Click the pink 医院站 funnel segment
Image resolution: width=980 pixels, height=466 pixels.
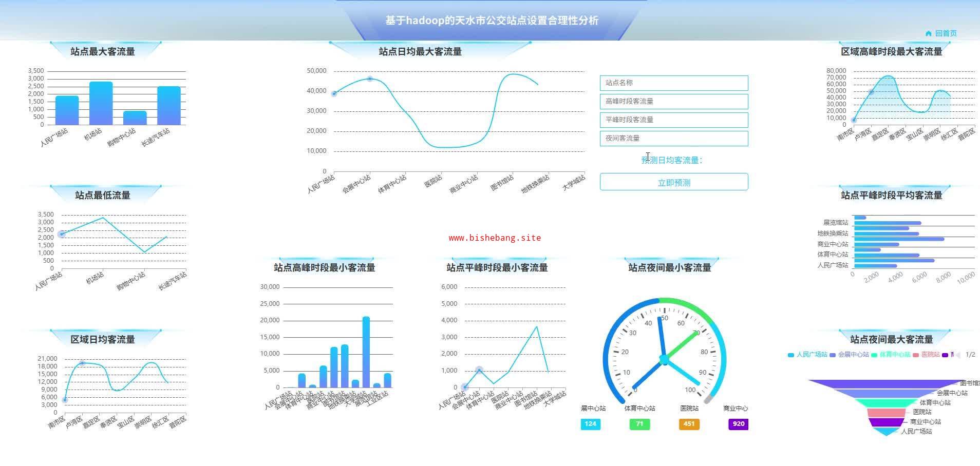886,413
